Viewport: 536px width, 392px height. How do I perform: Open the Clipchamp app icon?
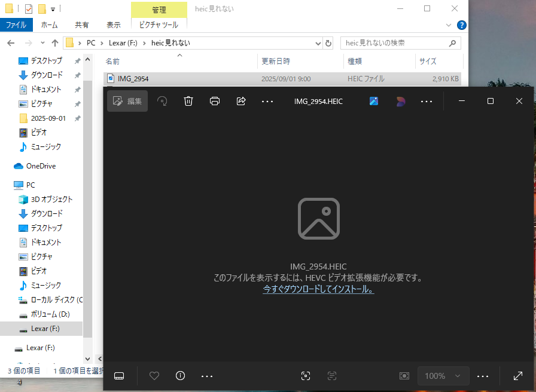pyautogui.click(x=400, y=101)
